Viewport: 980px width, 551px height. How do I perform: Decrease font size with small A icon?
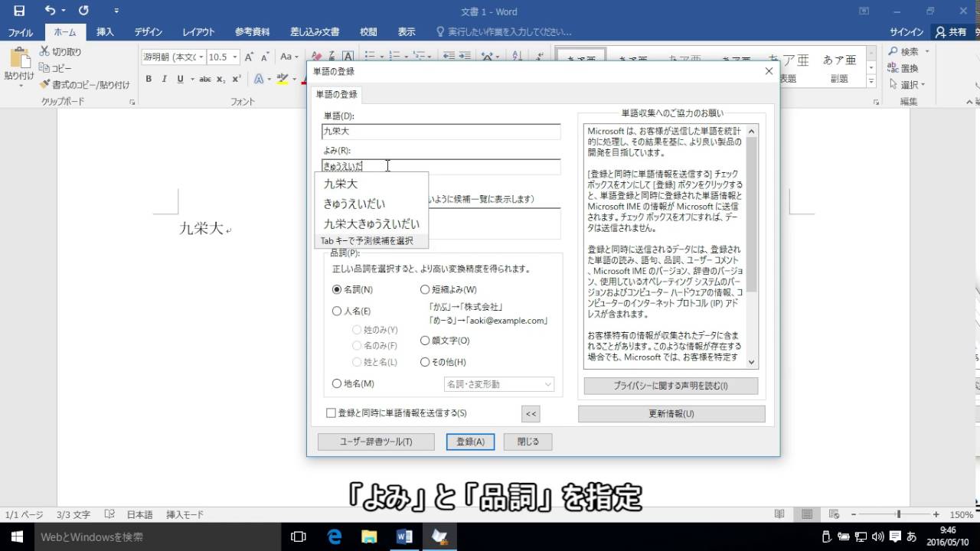(265, 57)
